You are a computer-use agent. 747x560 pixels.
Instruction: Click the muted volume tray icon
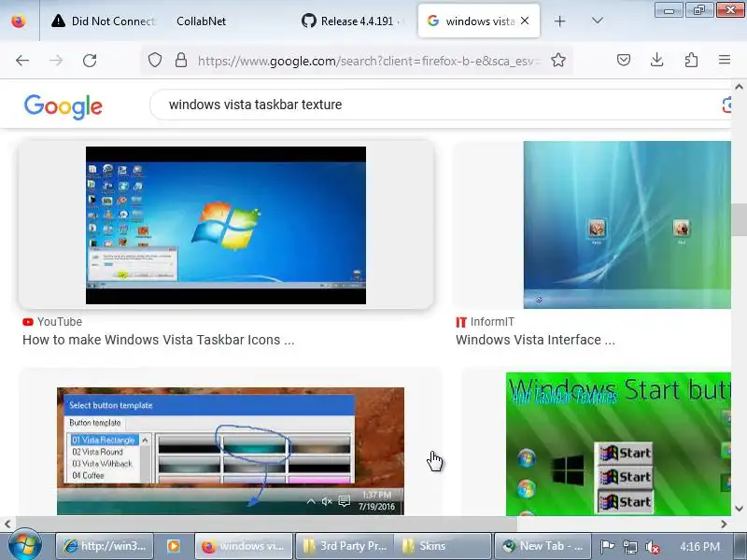(652, 547)
